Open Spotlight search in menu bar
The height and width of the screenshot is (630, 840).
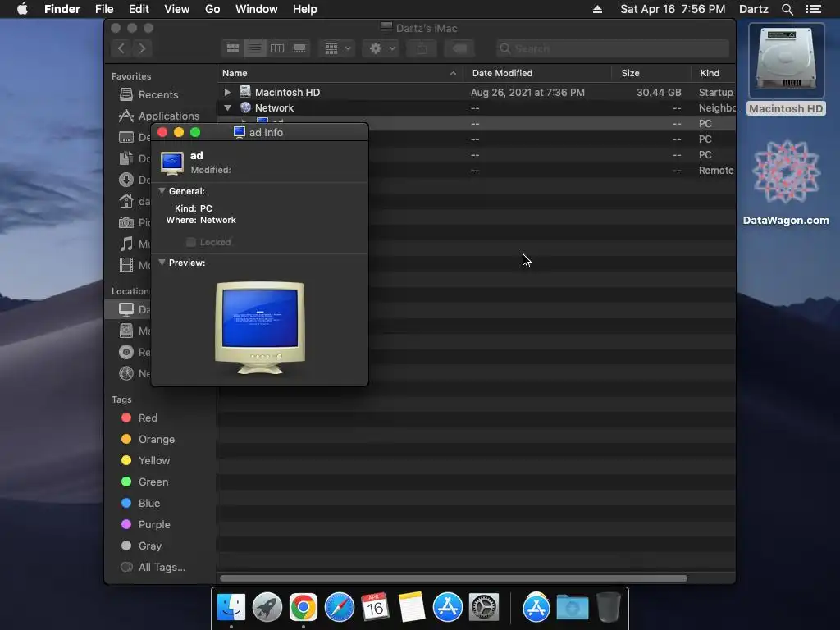(x=787, y=9)
